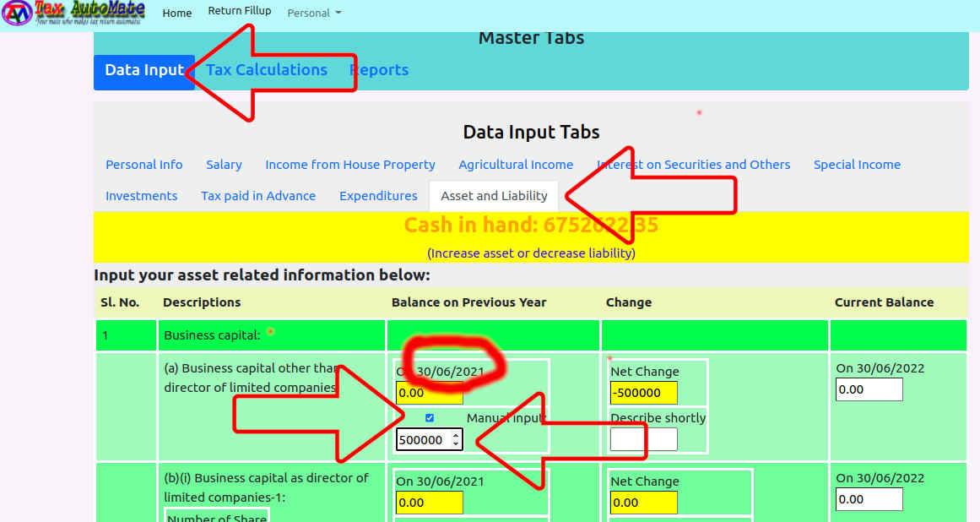Open the Tax paid in Advance tab

tap(258, 196)
